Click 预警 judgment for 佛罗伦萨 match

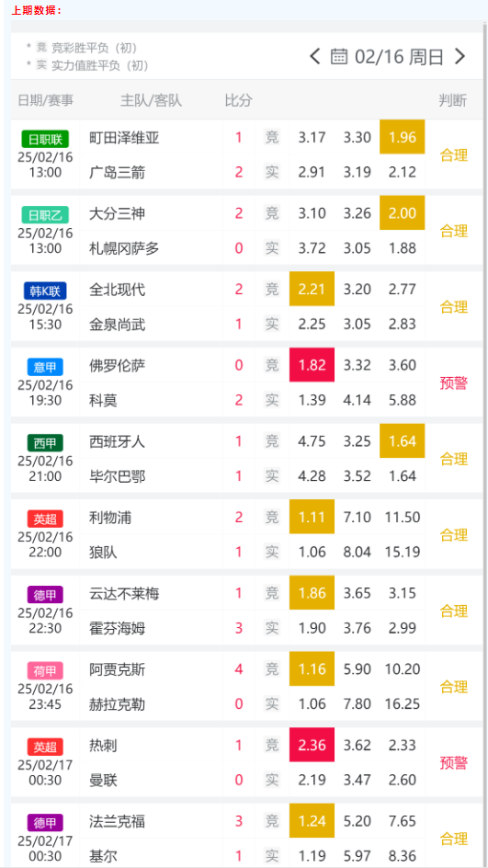click(454, 383)
